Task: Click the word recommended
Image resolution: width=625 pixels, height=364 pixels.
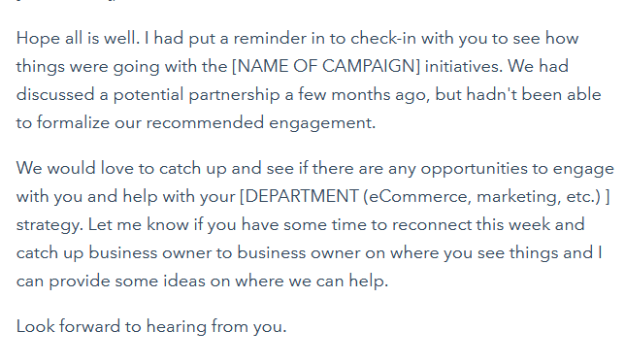Action: pos(205,122)
